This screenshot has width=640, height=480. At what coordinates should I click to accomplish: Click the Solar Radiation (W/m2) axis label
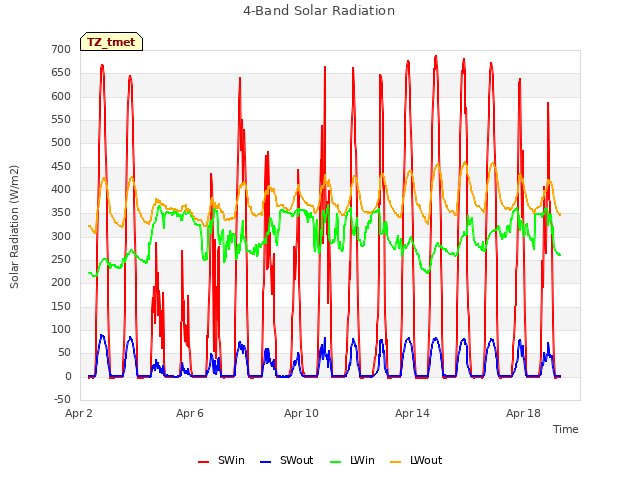[x=14, y=227]
